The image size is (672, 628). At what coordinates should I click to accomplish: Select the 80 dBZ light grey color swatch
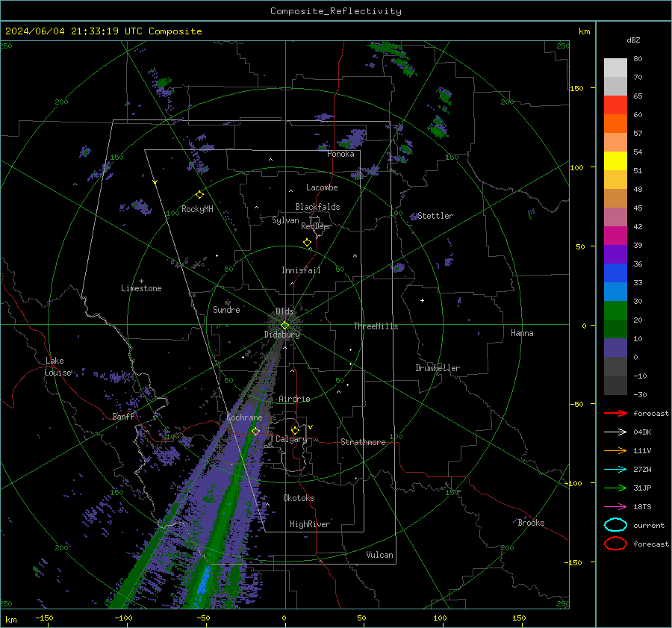615,67
